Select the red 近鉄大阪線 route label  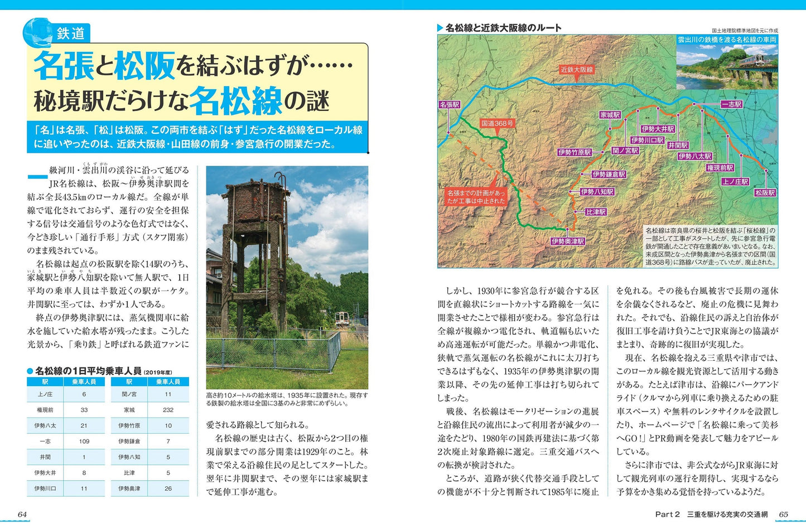click(x=577, y=70)
